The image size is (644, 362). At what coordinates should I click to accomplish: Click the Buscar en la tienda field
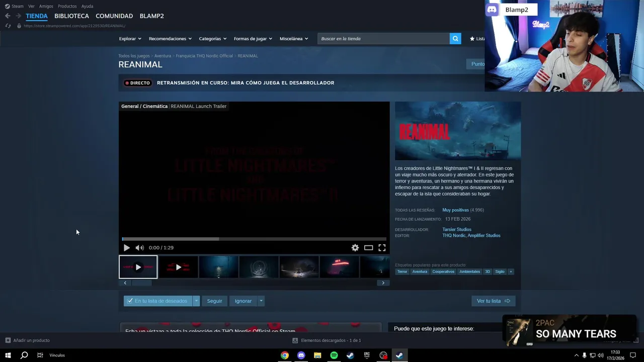coord(383,39)
